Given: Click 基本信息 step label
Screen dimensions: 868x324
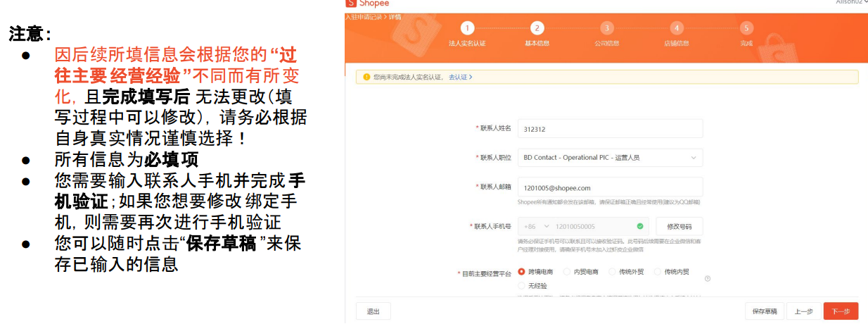Looking at the screenshot, I should (537, 44).
